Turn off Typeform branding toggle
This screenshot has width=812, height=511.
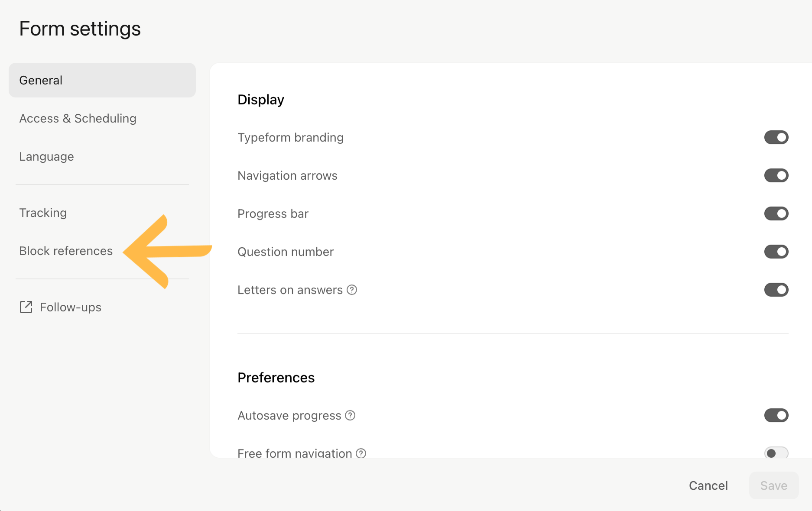pos(776,137)
